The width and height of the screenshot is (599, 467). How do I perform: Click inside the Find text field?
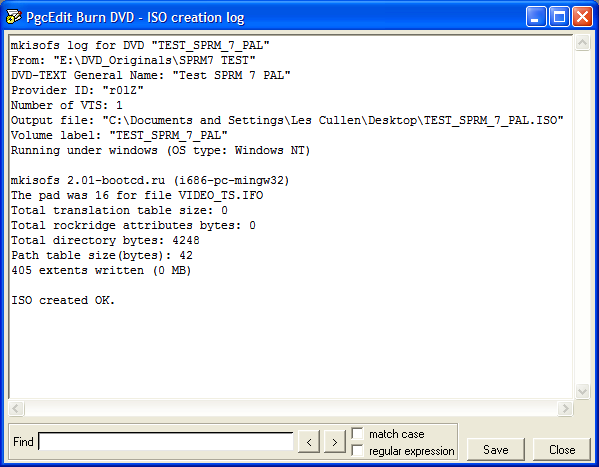[166, 441]
